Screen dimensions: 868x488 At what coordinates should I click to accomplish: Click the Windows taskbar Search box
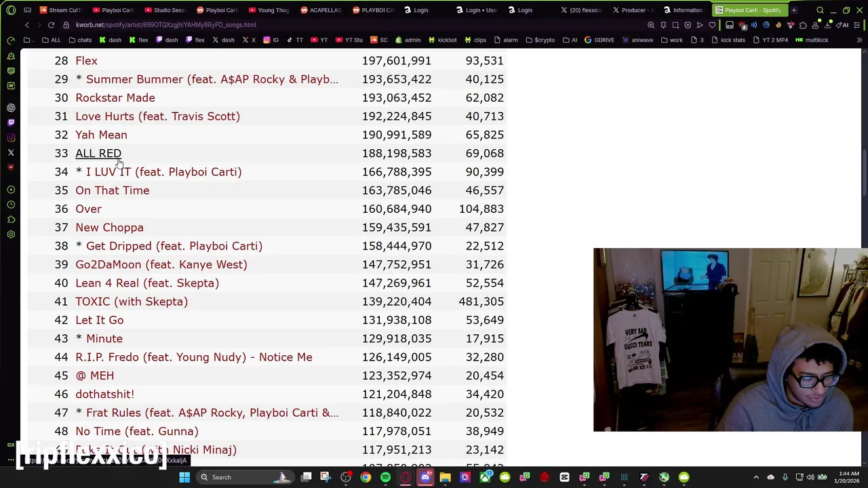245,477
